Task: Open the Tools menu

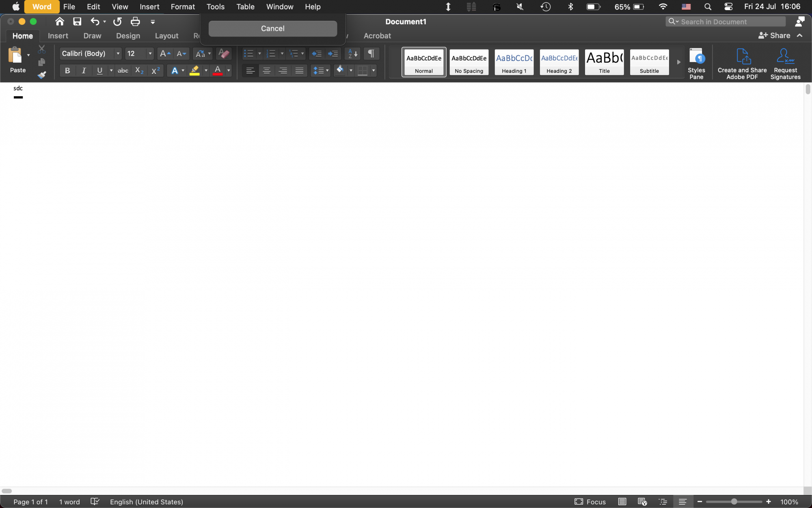Action: (215, 7)
